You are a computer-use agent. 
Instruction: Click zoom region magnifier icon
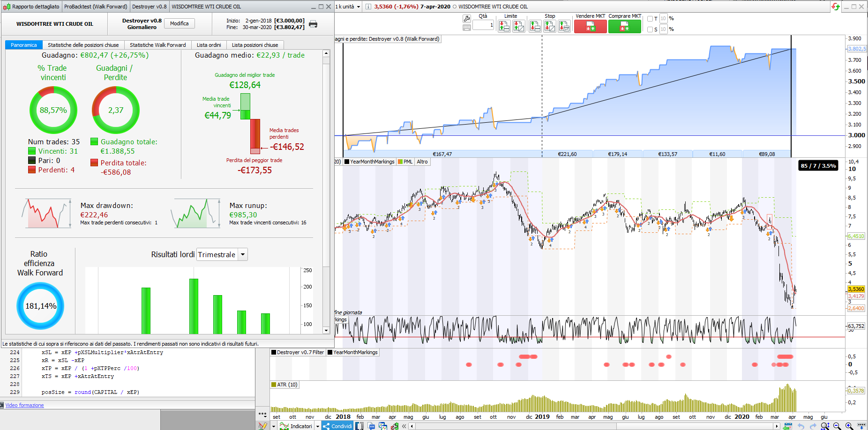tap(825, 426)
